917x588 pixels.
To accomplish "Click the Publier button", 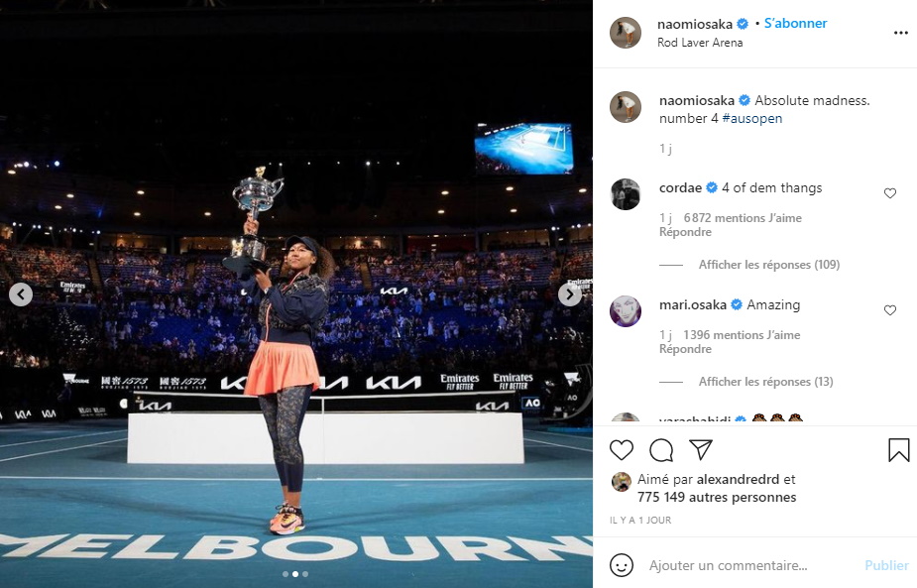I will pyautogui.click(x=886, y=565).
